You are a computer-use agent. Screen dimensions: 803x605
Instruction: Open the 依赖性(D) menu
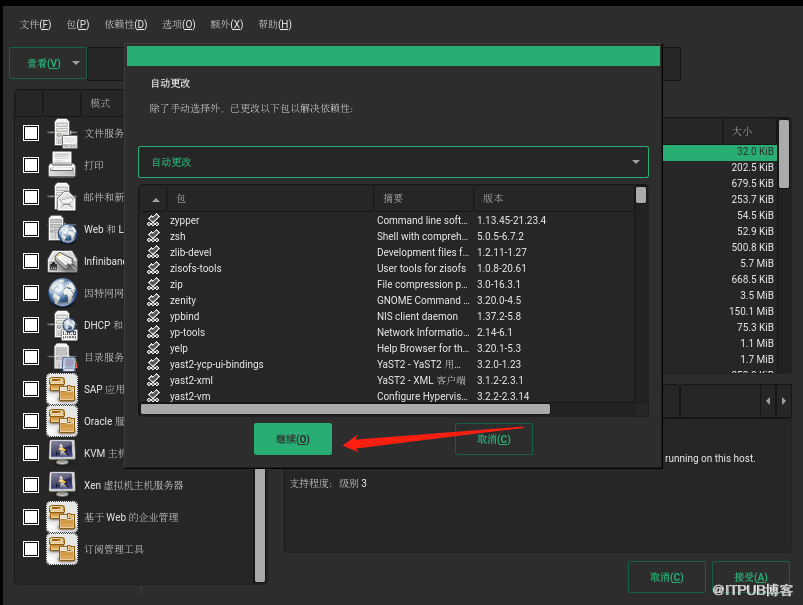[126, 24]
